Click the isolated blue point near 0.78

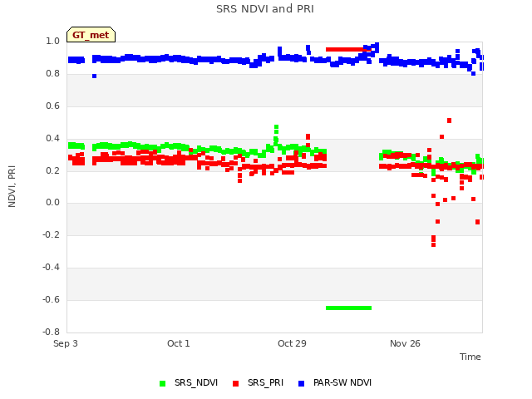(94, 76)
